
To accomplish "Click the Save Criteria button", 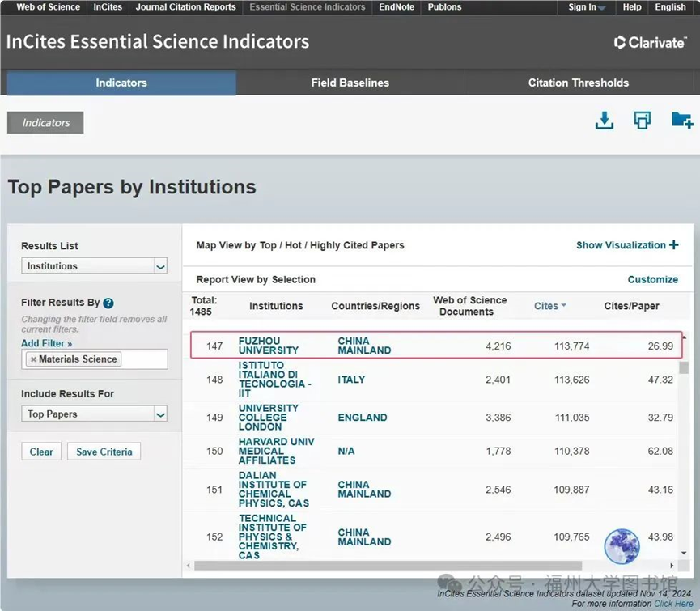I will click(104, 452).
